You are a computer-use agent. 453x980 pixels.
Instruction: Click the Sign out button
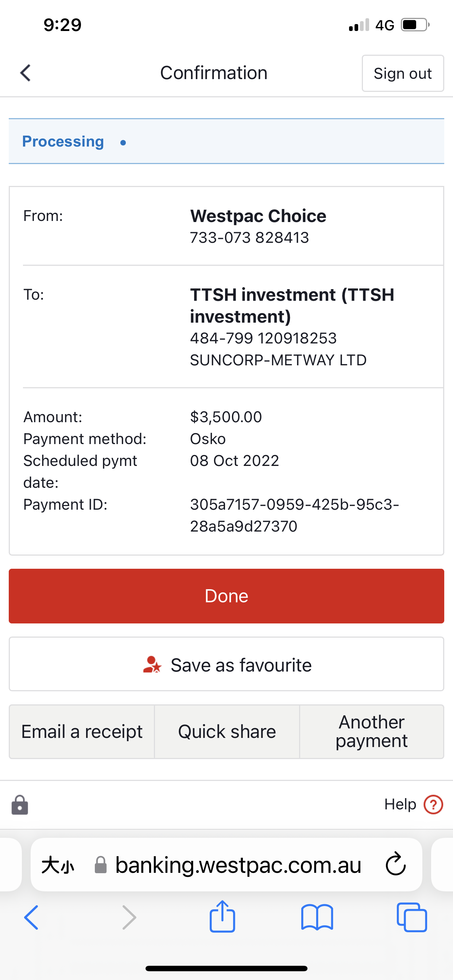click(x=403, y=73)
